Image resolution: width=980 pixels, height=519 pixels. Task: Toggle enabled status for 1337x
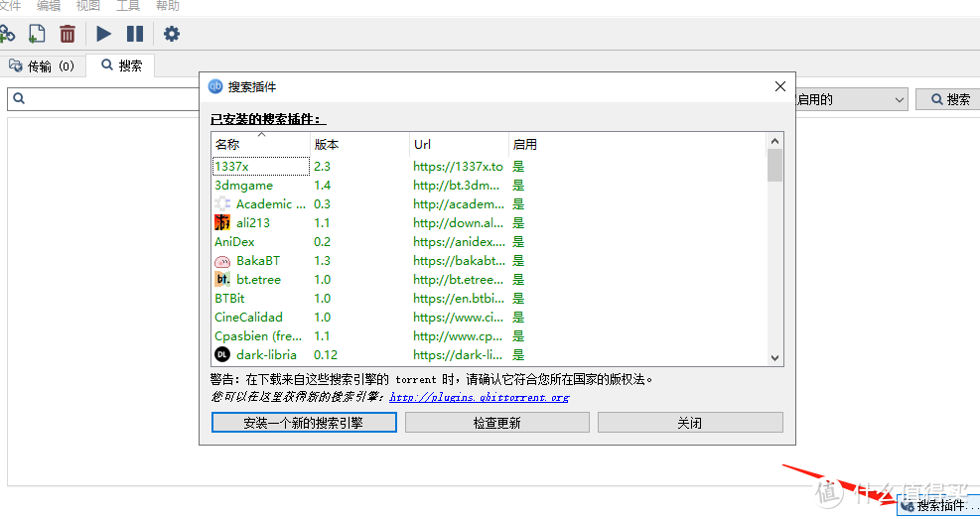coord(518,167)
